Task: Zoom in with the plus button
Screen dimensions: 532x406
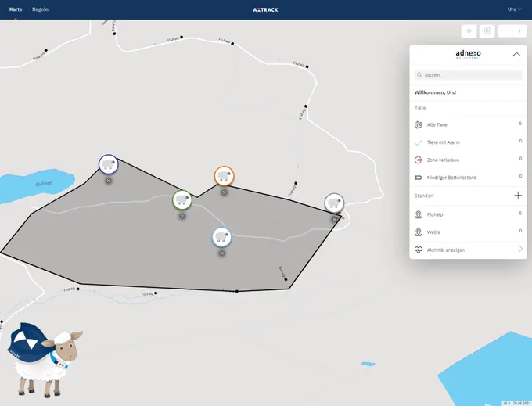Action: tap(519, 31)
